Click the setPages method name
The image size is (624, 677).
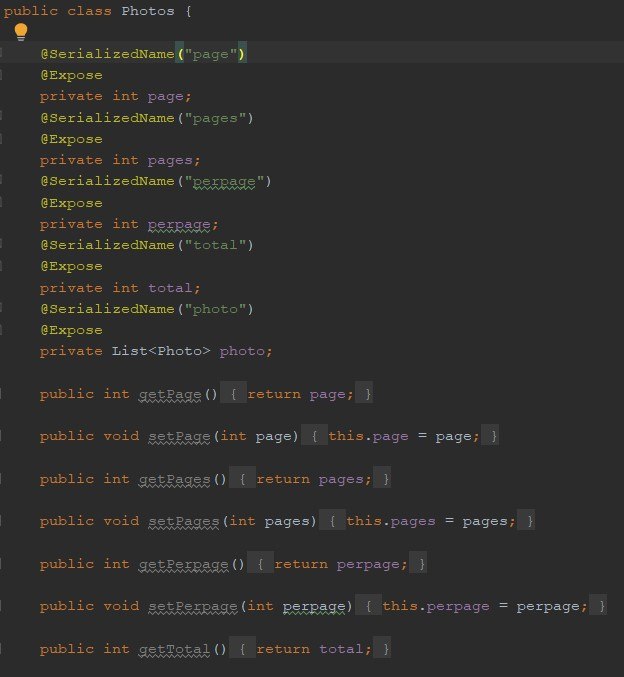[184, 521]
